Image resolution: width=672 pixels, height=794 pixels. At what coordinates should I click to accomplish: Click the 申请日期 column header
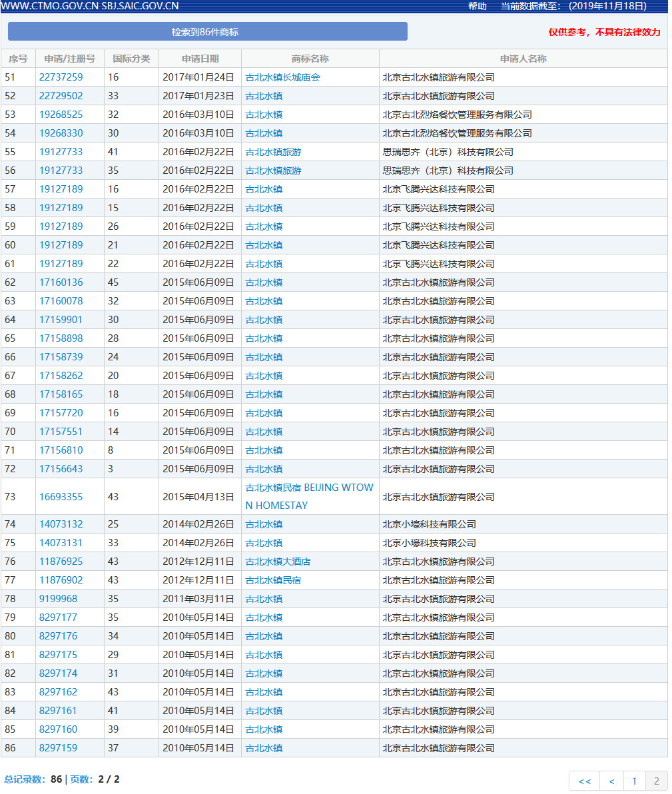[x=200, y=59]
